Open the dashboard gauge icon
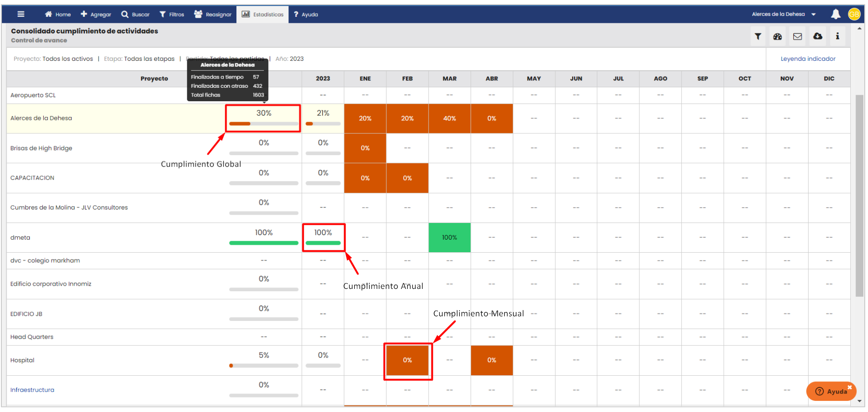This screenshot has width=868, height=412. pyautogui.click(x=777, y=36)
